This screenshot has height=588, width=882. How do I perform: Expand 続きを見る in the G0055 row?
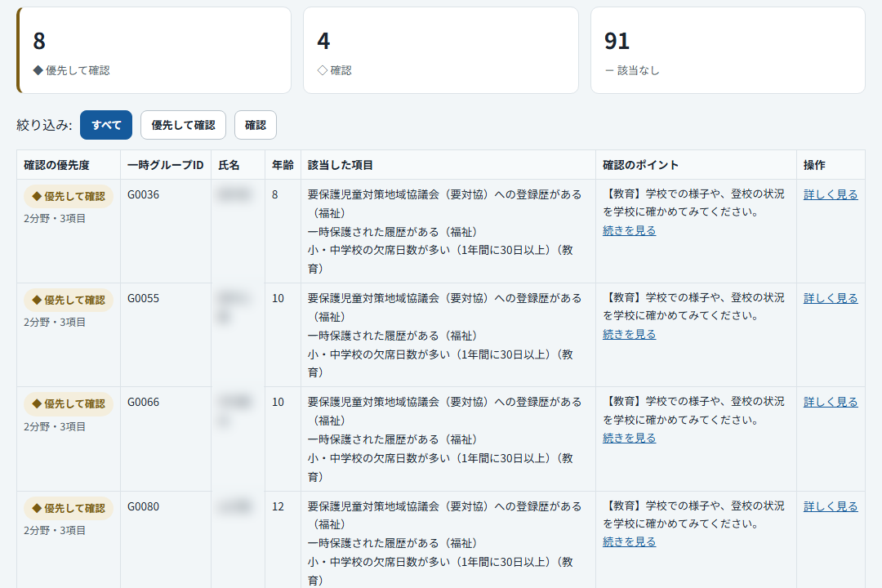pyautogui.click(x=629, y=334)
